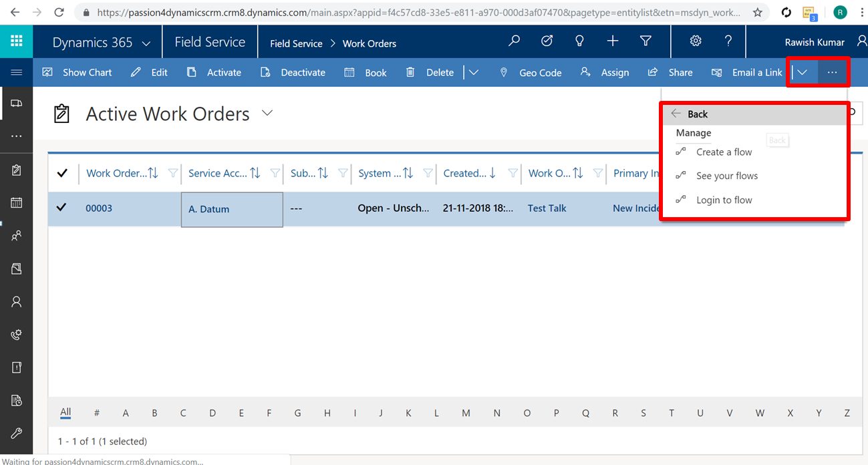Open the search magnifier in top bar
This screenshot has height=465, width=868.
tap(514, 41)
